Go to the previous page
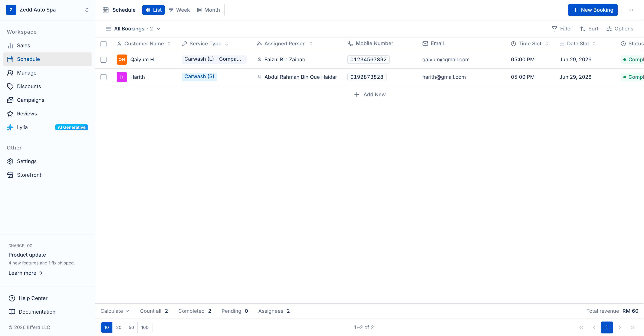This screenshot has height=336, width=644. 594,327
